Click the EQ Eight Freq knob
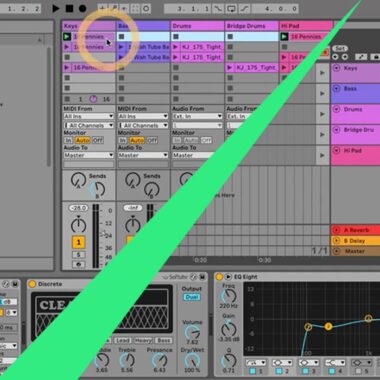This screenshot has height=380, width=380. [x=229, y=296]
